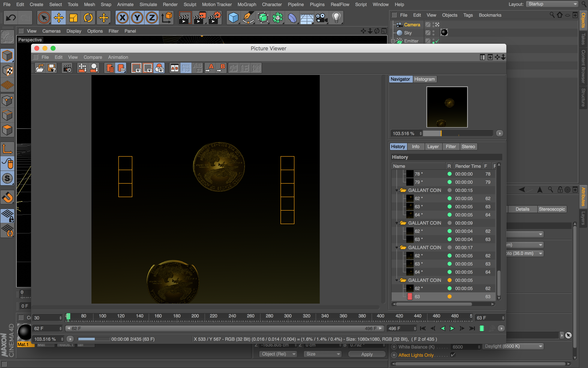Click Set as A compare icon
Screen dimensions: 588x368
pyautogui.click(x=210, y=68)
